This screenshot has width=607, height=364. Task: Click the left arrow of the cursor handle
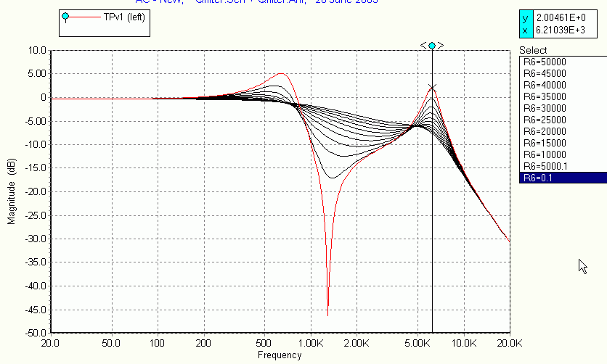[423, 46]
